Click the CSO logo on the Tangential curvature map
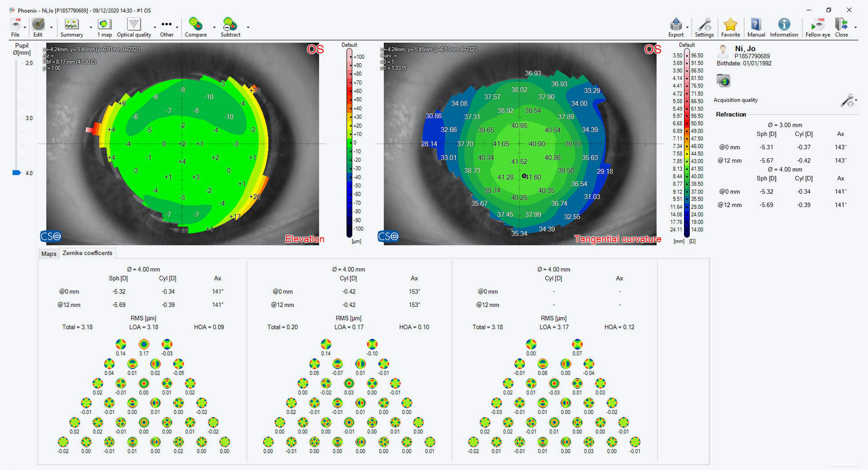 [388, 236]
